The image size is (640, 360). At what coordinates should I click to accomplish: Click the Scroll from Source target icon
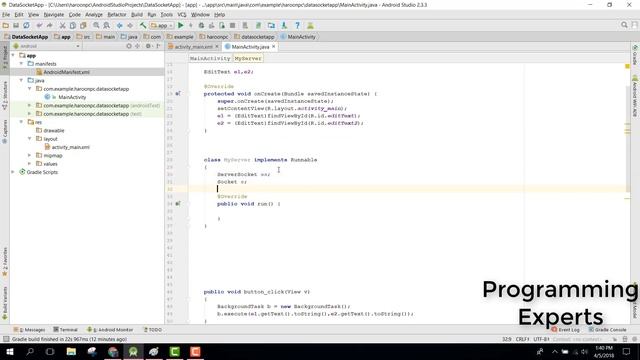[x=129, y=46]
